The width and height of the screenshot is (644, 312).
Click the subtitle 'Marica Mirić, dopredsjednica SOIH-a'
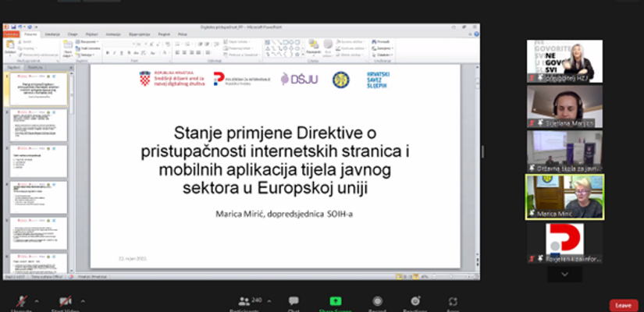[284, 214]
